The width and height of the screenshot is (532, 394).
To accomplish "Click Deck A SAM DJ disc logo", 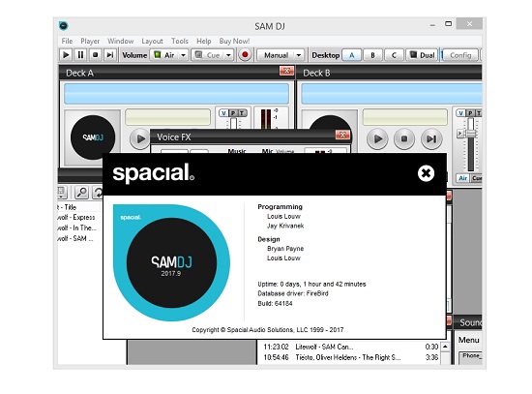I will tap(93, 137).
